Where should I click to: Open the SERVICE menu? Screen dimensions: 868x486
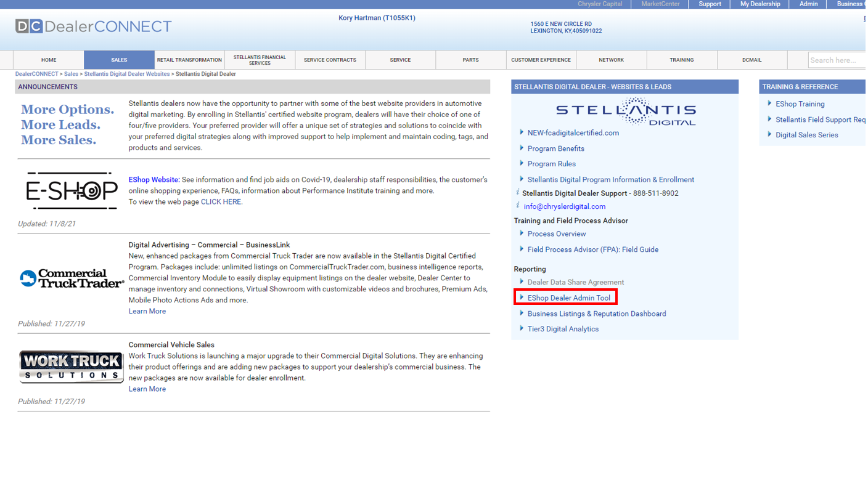coord(400,60)
